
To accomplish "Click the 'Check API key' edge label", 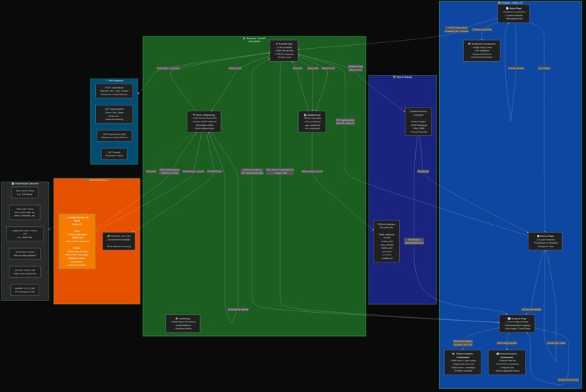I will (214, 171).
